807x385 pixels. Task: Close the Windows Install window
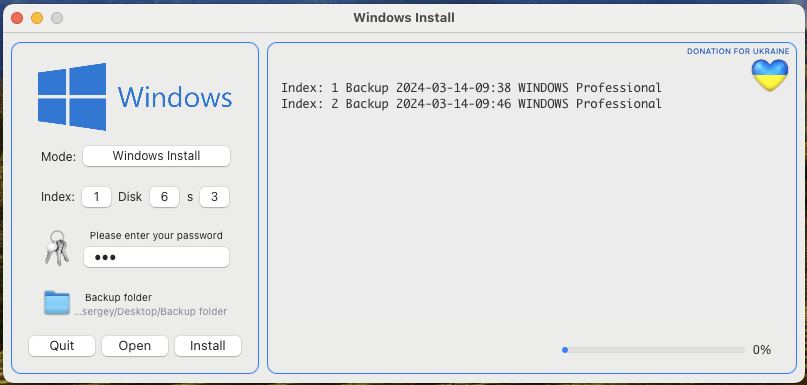click(x=17, y=18)
